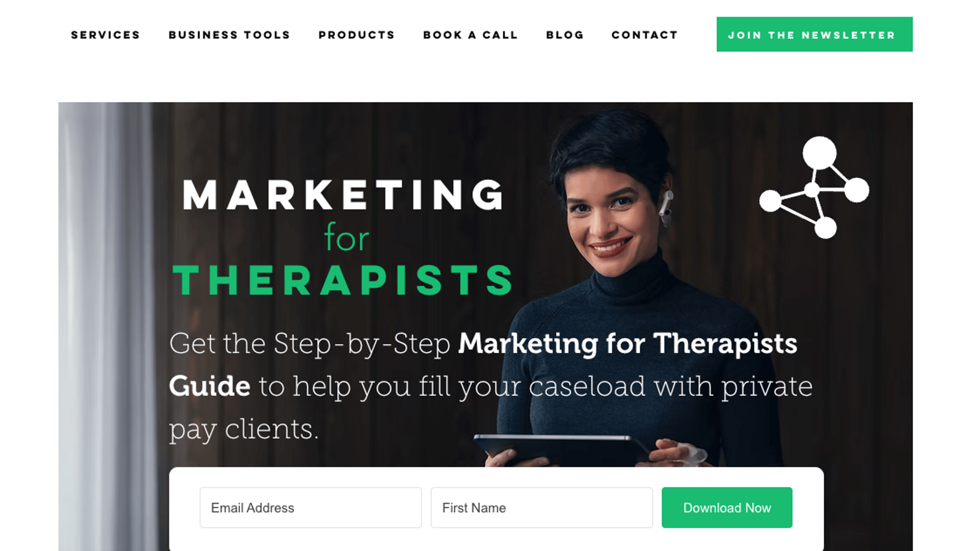Focus the Email Address field
The width and height of the screenshot is (980, 551).
pyautogui.click(x=311, y=508)
